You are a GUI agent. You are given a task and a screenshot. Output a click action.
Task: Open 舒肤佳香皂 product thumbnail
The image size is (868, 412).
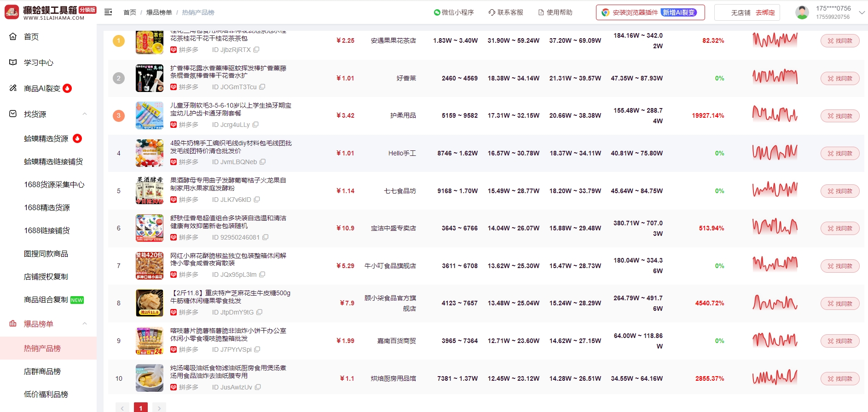pos(150,228)
